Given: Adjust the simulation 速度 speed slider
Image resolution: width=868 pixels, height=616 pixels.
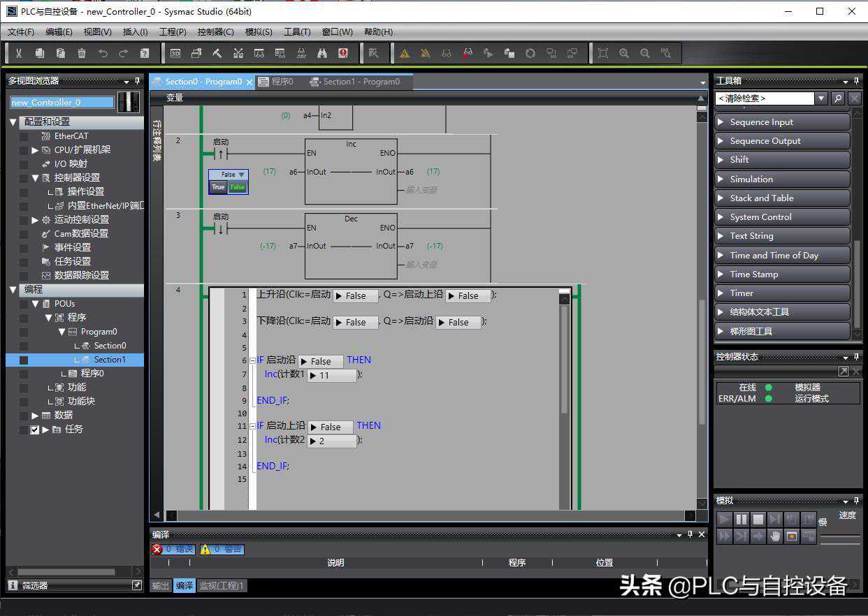Looking at the screenshot, I should click(x=840, y=538).
